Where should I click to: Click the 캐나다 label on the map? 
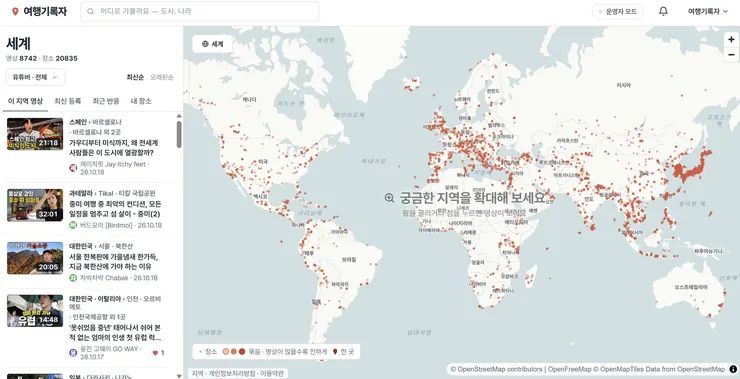[249, 100]
